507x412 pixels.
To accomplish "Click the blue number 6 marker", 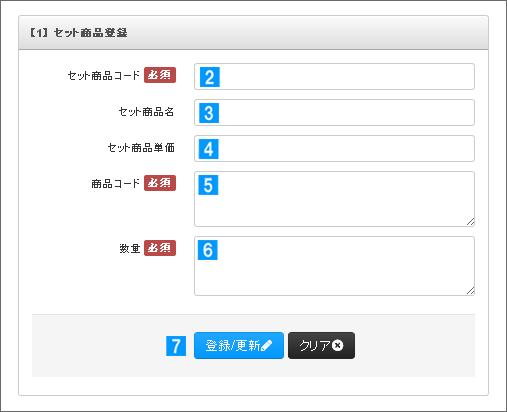I will pyautogui.click(x=208, y=250).
